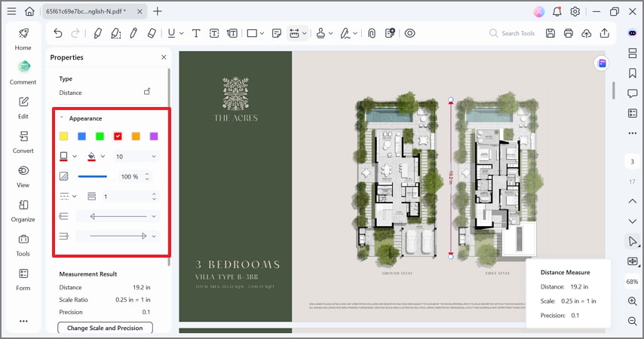Open the Bookmarks panel icon

click(x=633, y=73)
